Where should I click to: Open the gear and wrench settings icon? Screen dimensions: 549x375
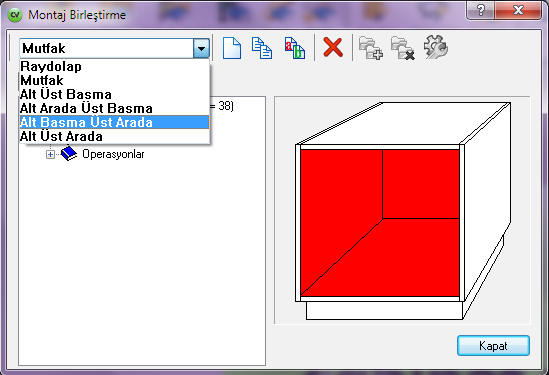coord(436,47)
